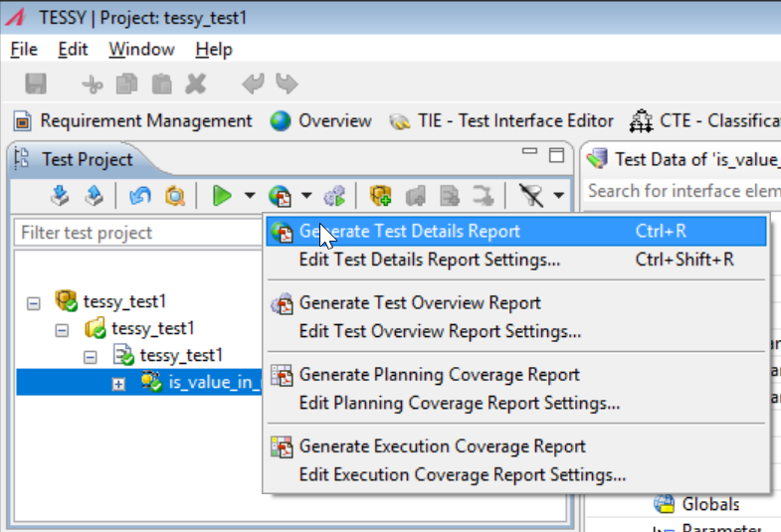The image size is (781, 532).
Task: Click the new test collection box icon
Action: [380, 196]
